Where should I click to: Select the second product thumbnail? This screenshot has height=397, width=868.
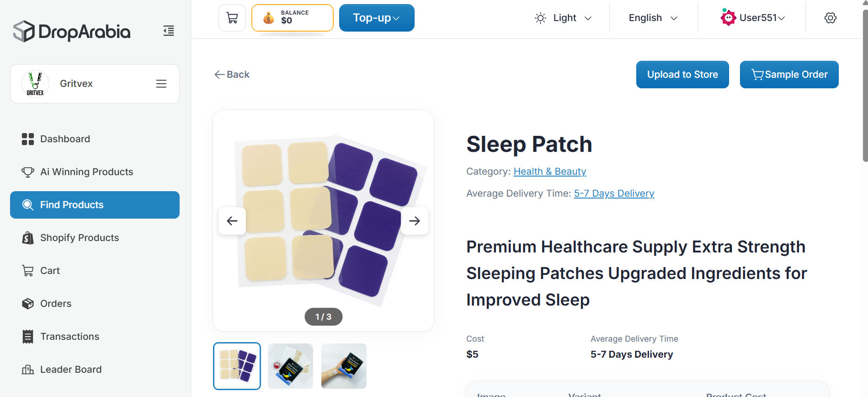[290, 366]
